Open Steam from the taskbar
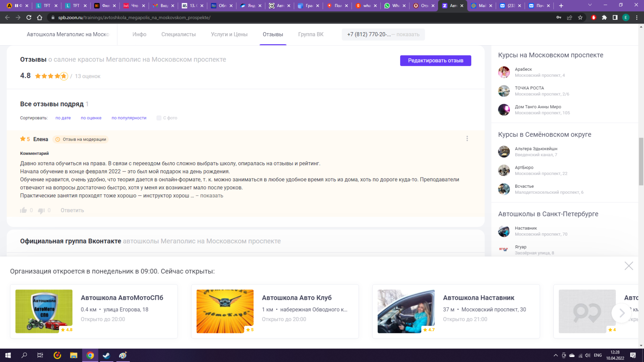 pyautogui.click(x=107, y=355)
